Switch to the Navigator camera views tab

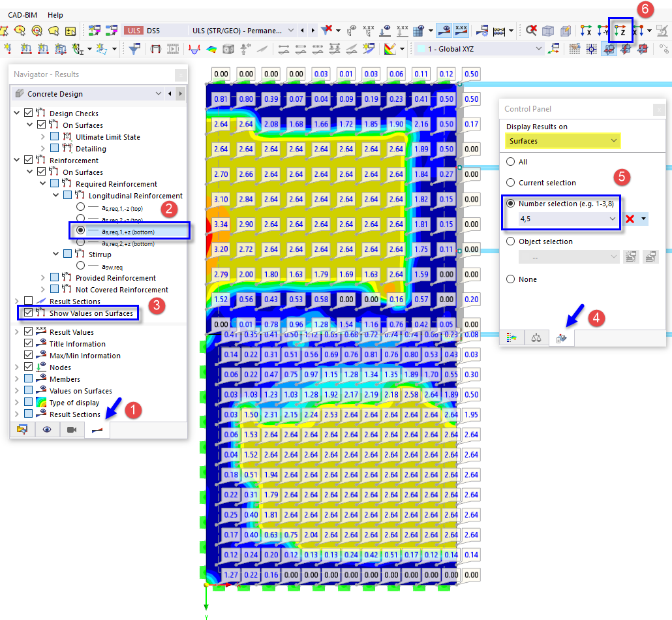72,429
